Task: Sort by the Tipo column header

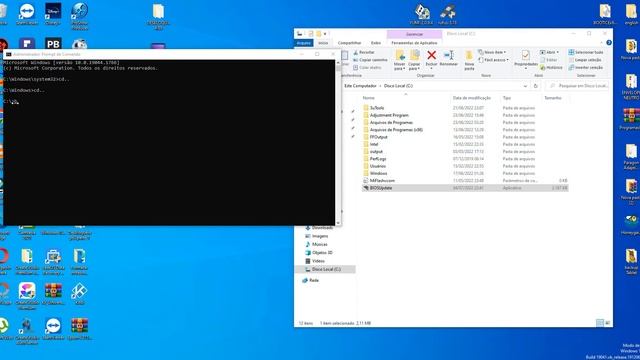Action: [507, 98]
